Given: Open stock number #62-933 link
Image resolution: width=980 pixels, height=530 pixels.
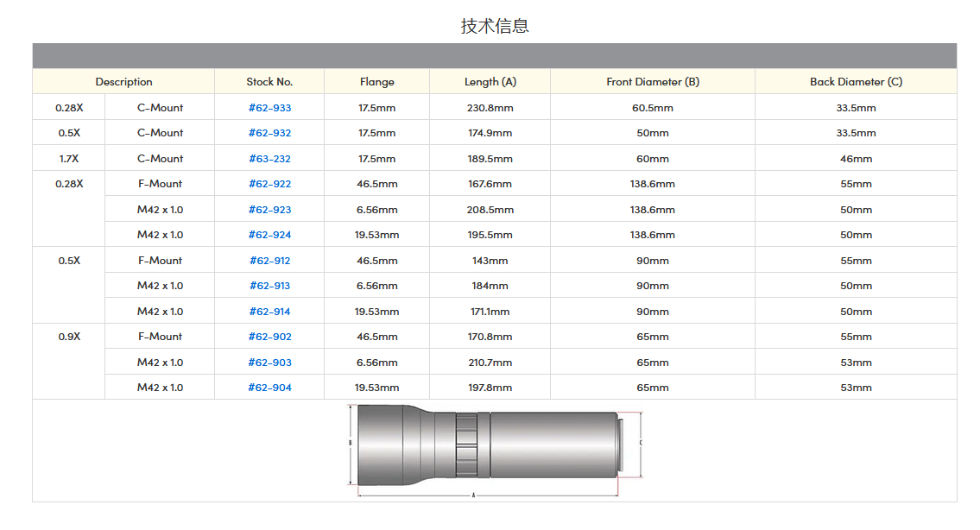Looking at the screenshot, I should point(269,108).
